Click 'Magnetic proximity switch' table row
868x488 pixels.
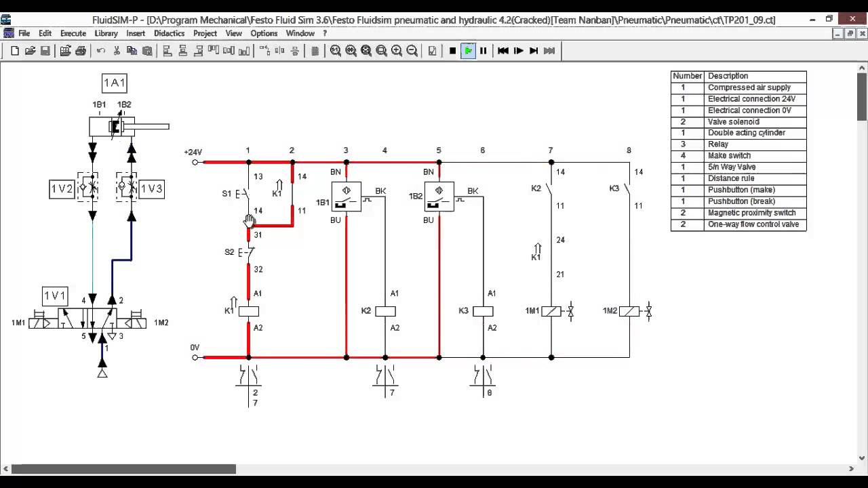click(x=738, y=213)
